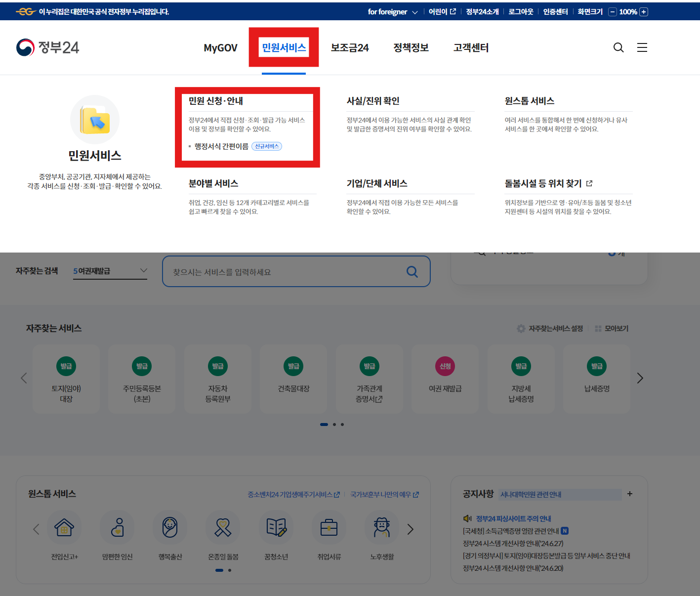Viewport: 700px width, 596px height.
Task: Select the 주민등록등본(초본) 발급 service icon
Action: coord(142,379)
